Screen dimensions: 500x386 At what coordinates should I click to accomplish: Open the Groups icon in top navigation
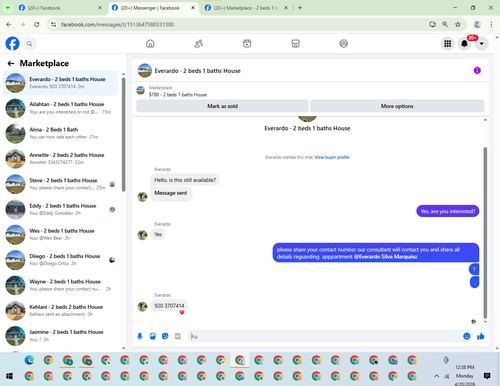(x=344, y=44)
